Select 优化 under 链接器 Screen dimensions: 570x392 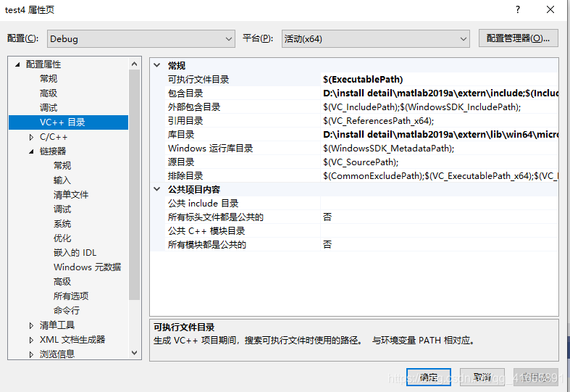62,238
